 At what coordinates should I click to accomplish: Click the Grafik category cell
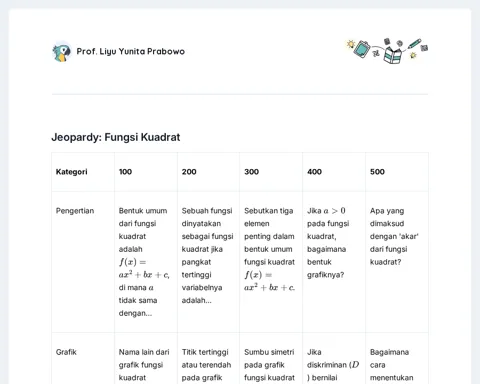click(x=83, y=358)
